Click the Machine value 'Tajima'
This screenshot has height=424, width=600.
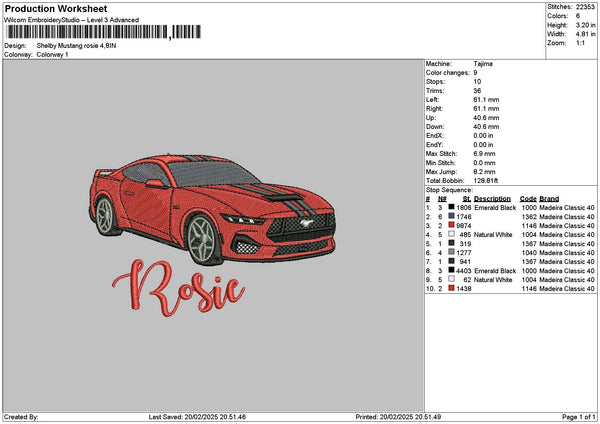[483, 64]
